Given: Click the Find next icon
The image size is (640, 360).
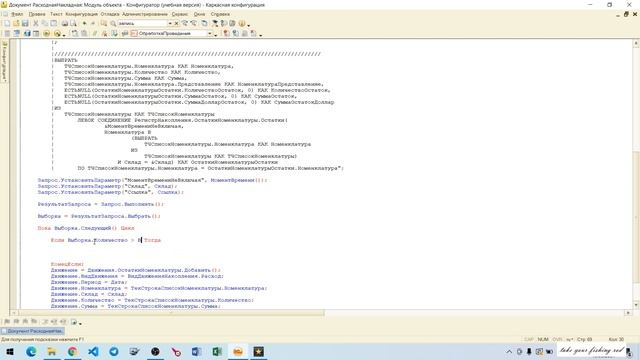Looking at the screenshot, I should tap(184, 24).
